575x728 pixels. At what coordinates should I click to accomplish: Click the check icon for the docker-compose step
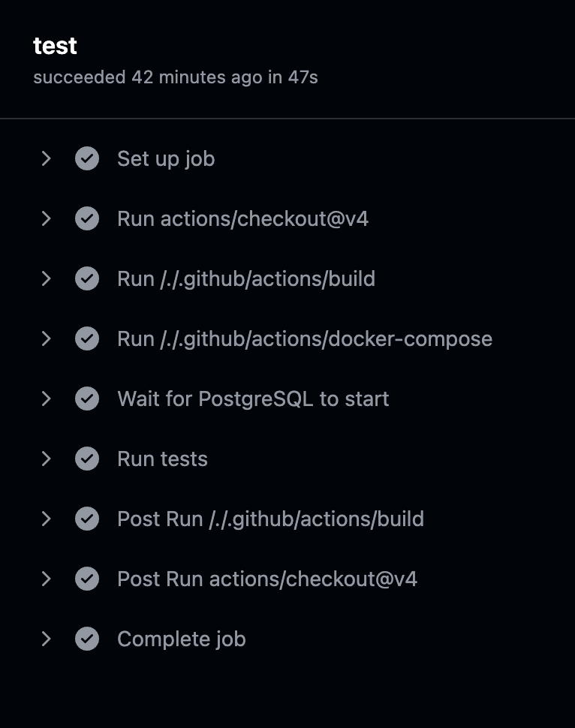pos(87,339)
